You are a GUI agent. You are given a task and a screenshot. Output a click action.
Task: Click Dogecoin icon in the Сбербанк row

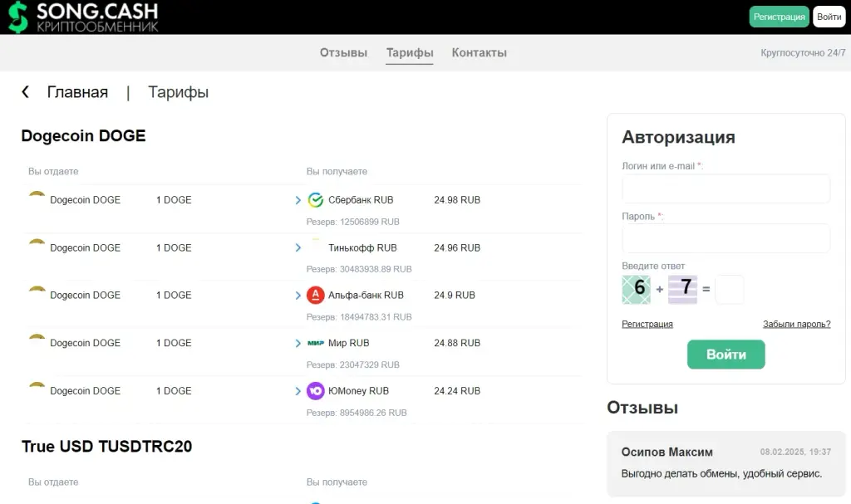pyautogui.click(x=37, y=195)
